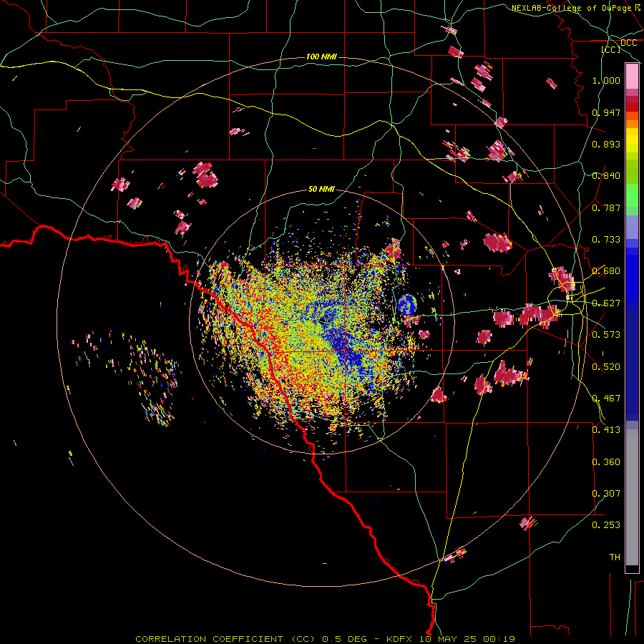Viewport: 644px width, 644px height.
Task: Select the 0.413 value on the color scale
Action: 606,430
